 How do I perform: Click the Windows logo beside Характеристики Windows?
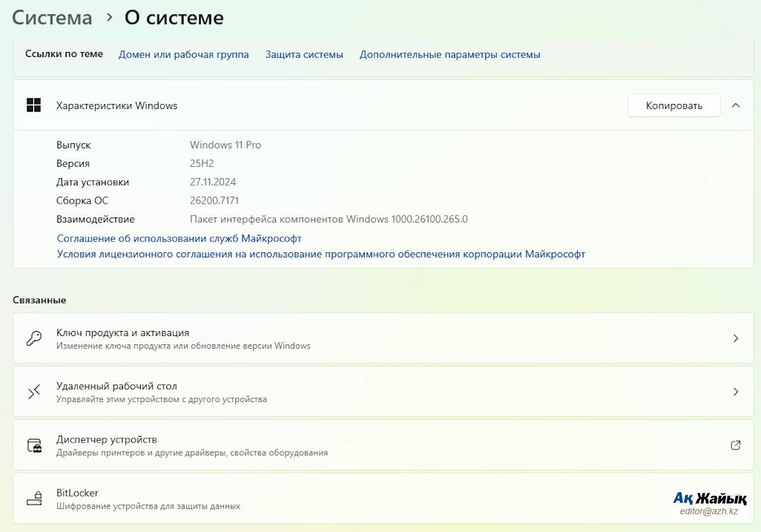[32, 105]
